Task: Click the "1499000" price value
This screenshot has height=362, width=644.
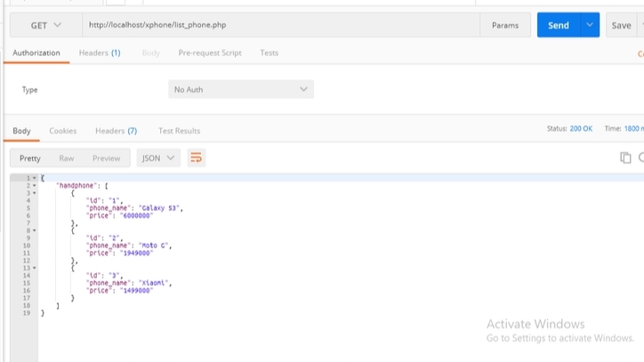Action: click(136, 291)
